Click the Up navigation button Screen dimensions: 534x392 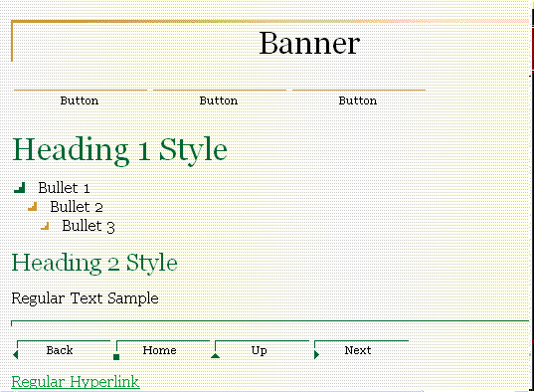[x=261, y=350]
